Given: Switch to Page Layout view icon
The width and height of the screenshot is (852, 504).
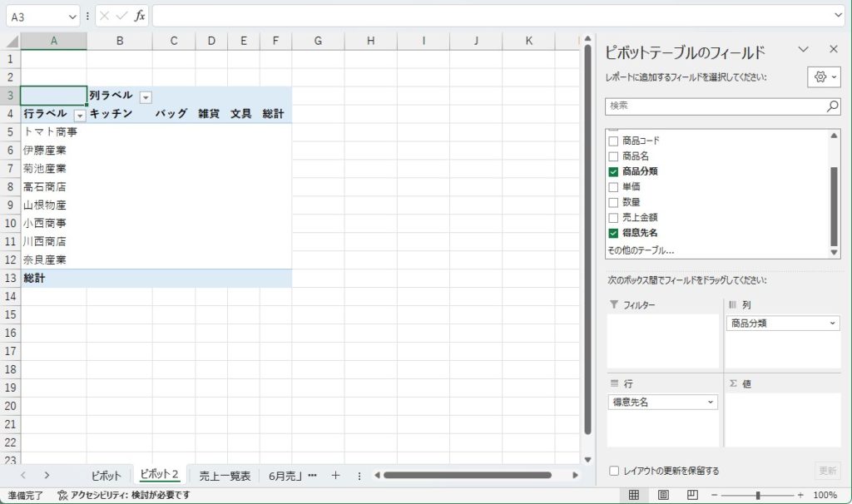Looking at the screenshot, I should click(663, 495).
